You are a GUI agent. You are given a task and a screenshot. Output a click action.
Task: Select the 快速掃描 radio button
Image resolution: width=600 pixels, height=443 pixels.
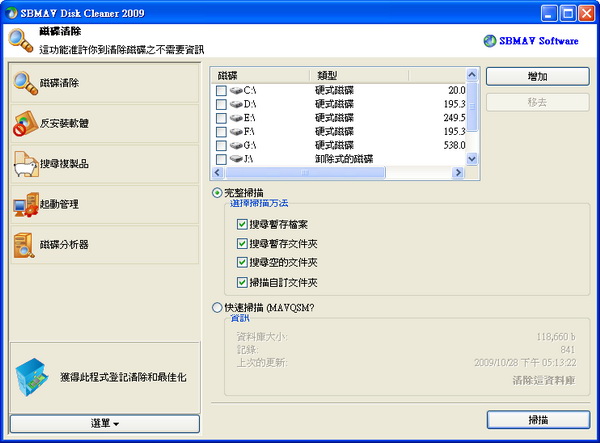(216, 308)
